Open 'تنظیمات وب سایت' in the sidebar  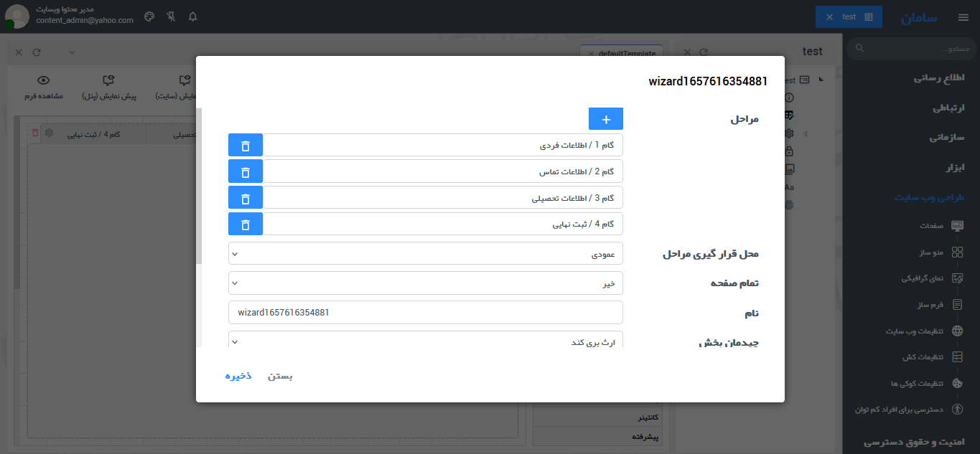[x=914, y=331]
